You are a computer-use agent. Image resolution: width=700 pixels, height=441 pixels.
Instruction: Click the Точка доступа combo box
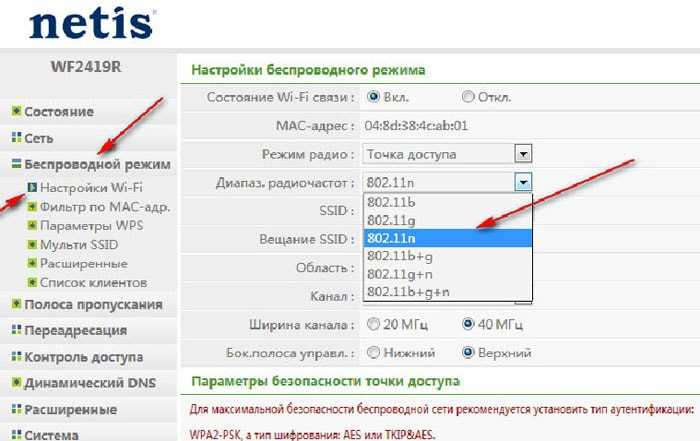tap(447, 154)
